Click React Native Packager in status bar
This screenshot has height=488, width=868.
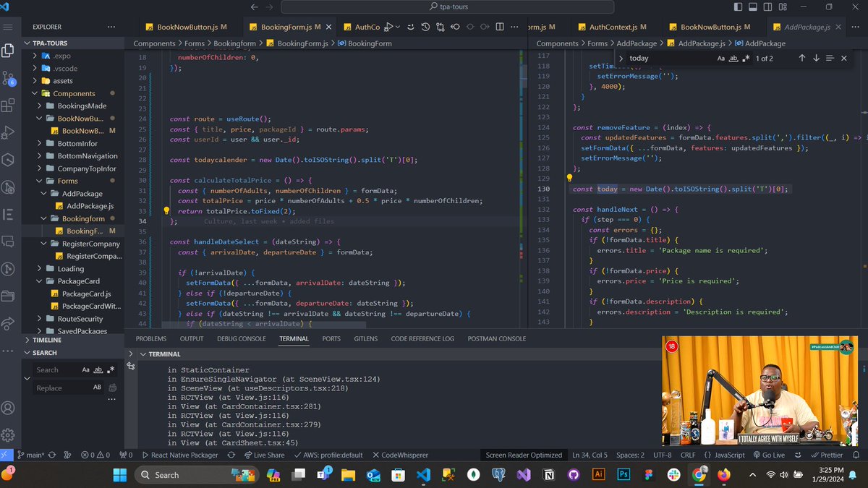point(179,455)
